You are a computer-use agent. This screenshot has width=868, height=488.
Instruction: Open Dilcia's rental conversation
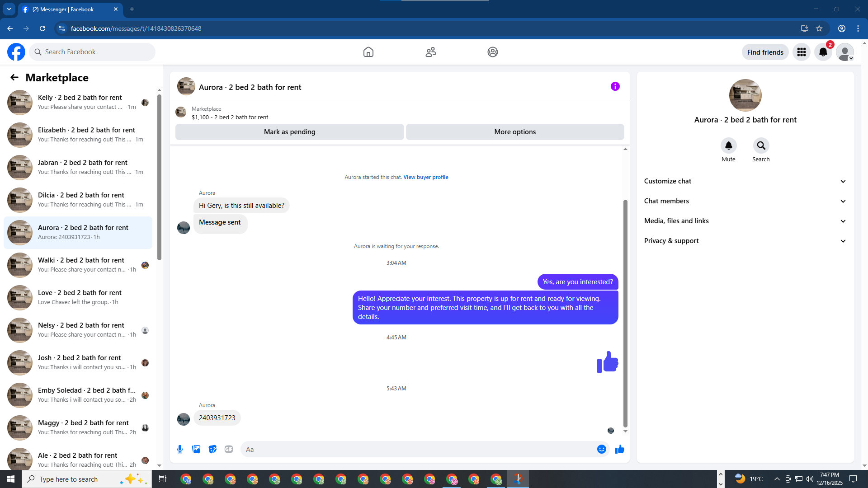(x=78, y=200)
